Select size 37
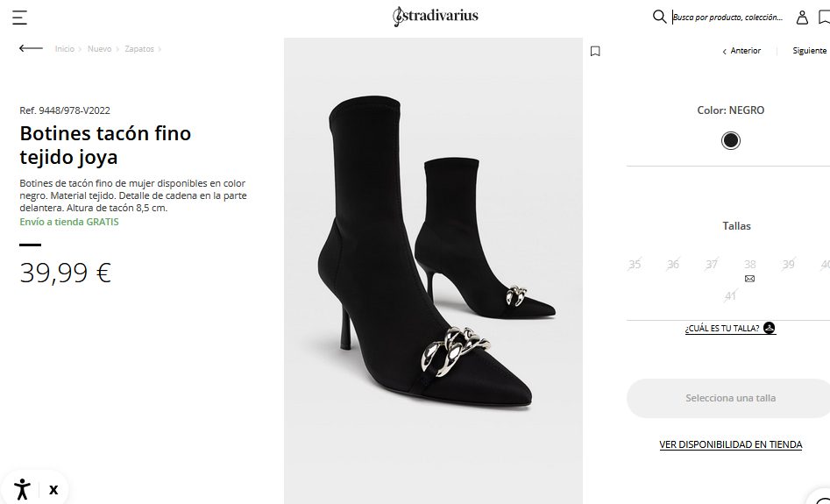The image size is (830, 504). tap(712, 265)
